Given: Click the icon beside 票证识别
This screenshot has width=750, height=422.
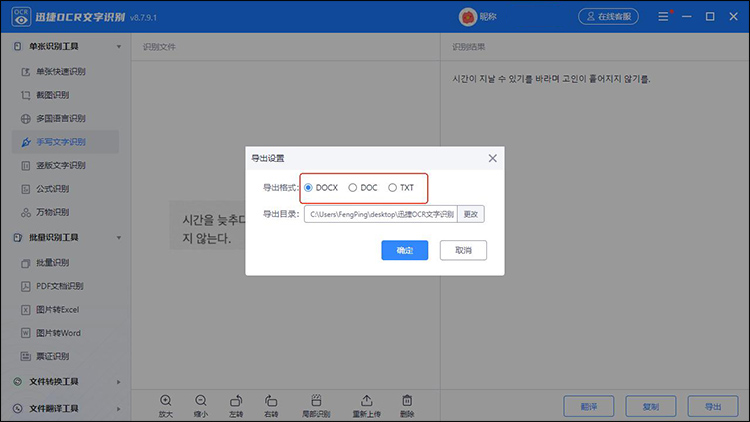Looking at the screenshot, I should (x=26, y=356).
